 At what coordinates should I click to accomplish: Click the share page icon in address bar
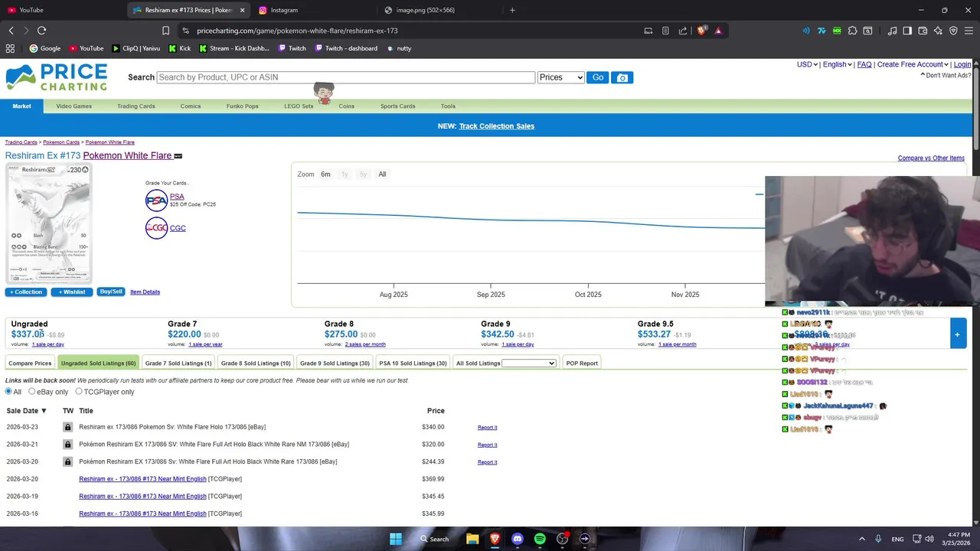682,31
